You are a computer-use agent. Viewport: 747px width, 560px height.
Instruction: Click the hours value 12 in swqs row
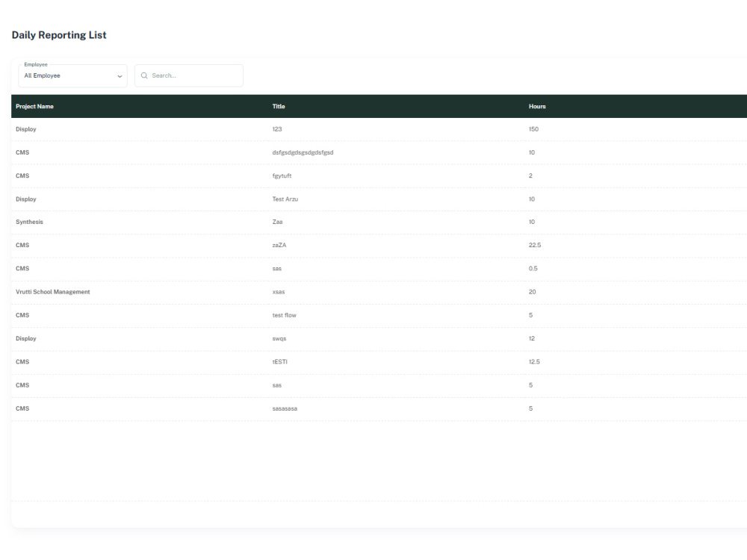532,338
